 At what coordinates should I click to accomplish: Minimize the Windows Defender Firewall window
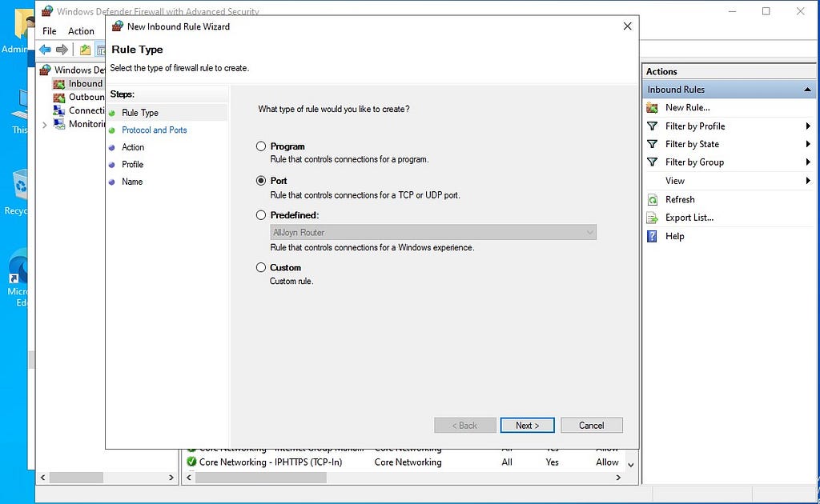tap(732, 11)
